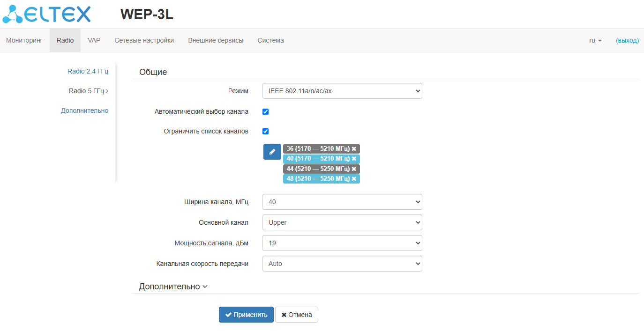Viewport: 644px width, 331px height.
Task: Remove channel 44 tag via its x icon
Action: (354, 169)
